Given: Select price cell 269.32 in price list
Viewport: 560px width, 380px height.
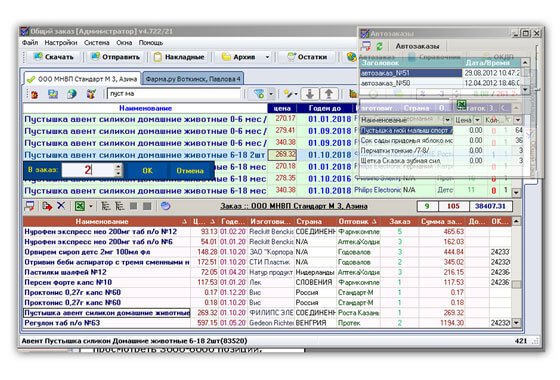Looking at the screenshot, I should 282,155.
